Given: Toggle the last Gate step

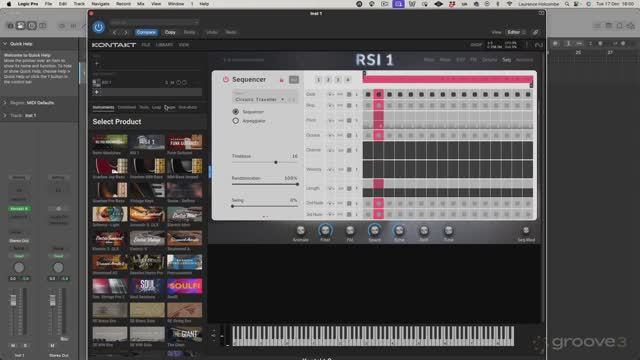Looking at the screenshot, I should 528,94.
